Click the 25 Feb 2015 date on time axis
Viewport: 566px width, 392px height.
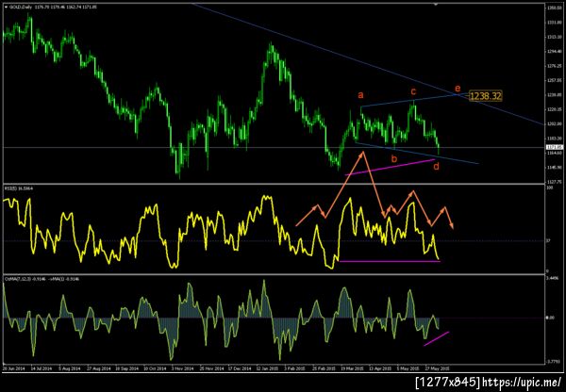(x=325, y=368)
